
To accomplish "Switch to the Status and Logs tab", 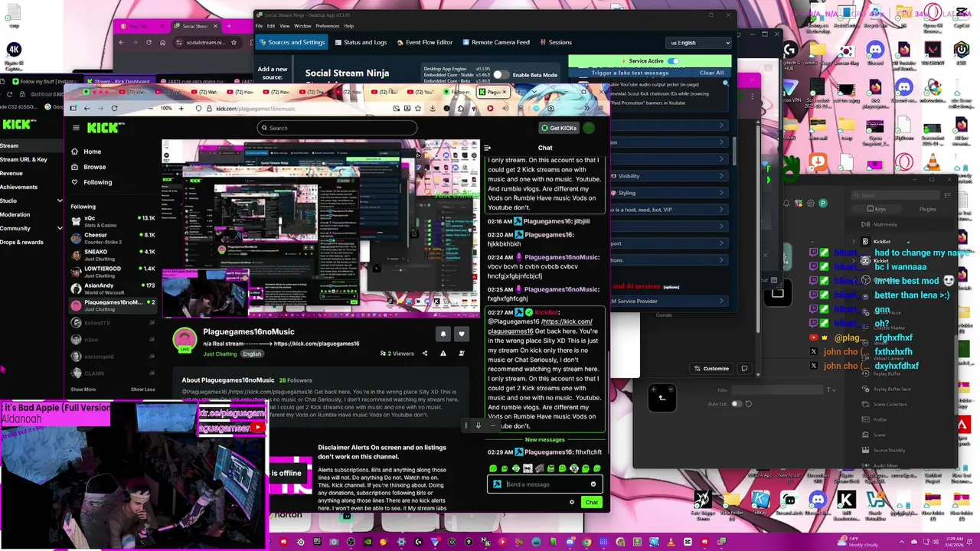I will click(x=360, y=42).
